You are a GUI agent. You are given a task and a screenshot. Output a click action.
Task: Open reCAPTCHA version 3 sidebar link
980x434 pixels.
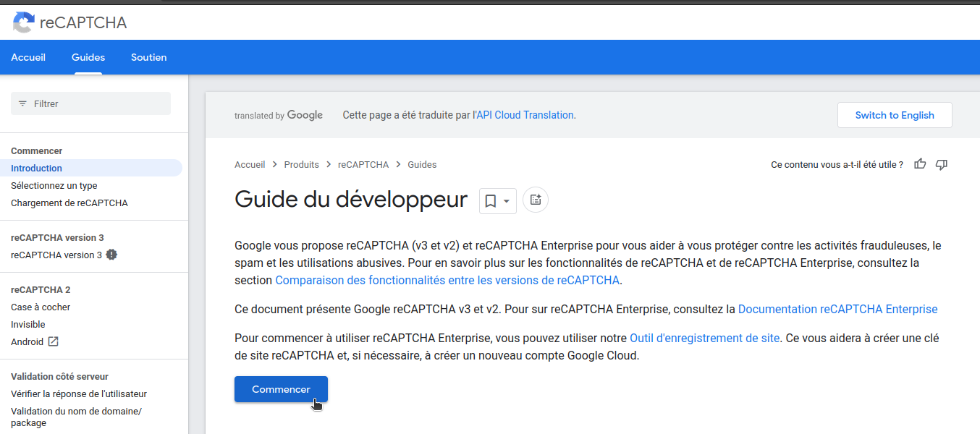[x=57, y=255]
